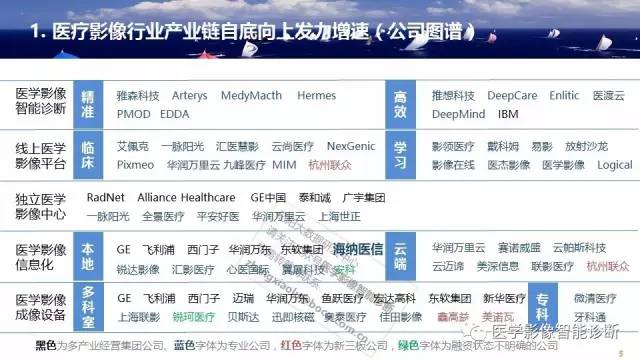Click company name 上海世正

[339, 216]
